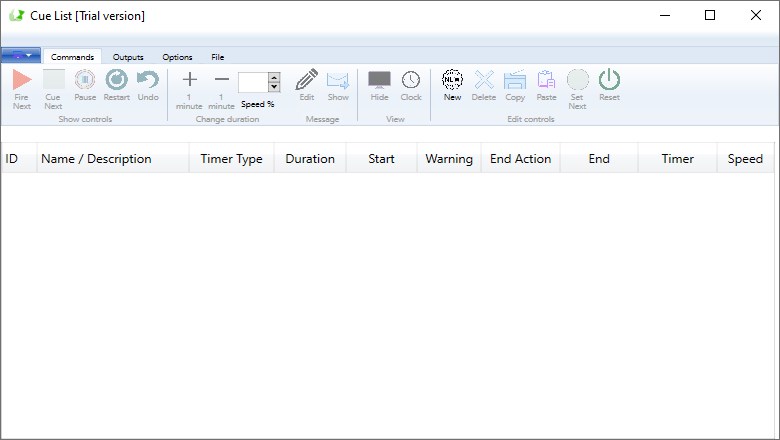Click the Reset power icon
Viewport: 780px width, 440px height.
[609, 80]
